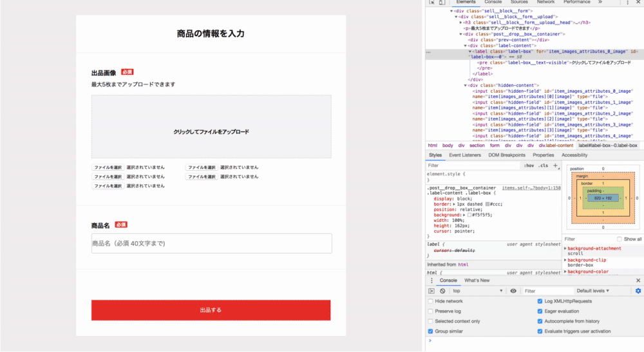
Task: Click the ellipsis beside selected label node
Action: [x=428, y=52]
